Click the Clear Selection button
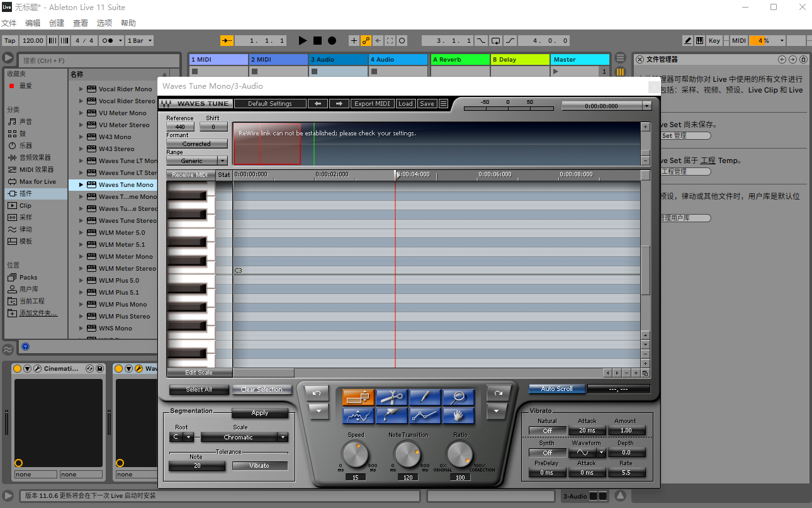812x508 pixels. point(262,390)
